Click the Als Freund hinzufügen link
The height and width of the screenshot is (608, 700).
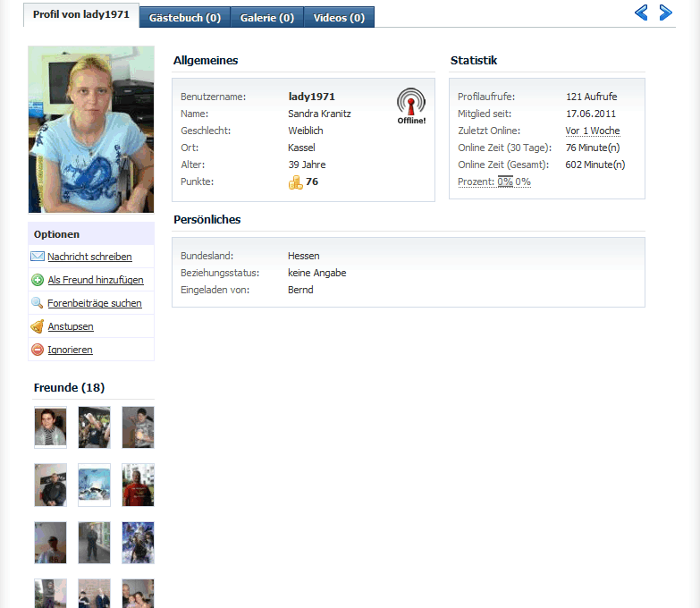pyautogui.click(x=96, y=280)
